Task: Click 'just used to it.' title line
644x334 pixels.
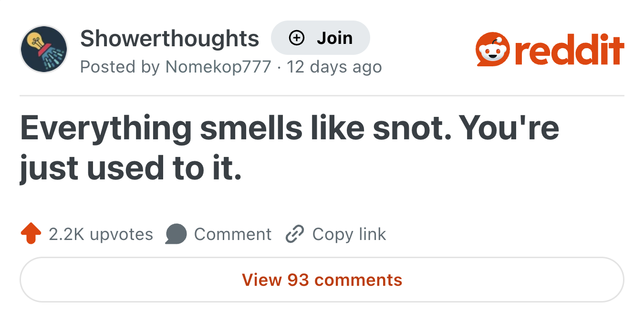Action: pos(130,169)
